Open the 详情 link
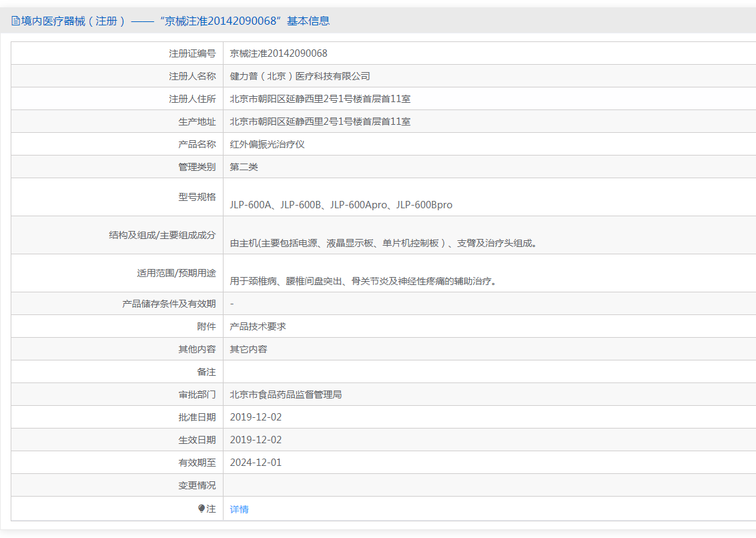756x538 pixels. pos(239,509)
